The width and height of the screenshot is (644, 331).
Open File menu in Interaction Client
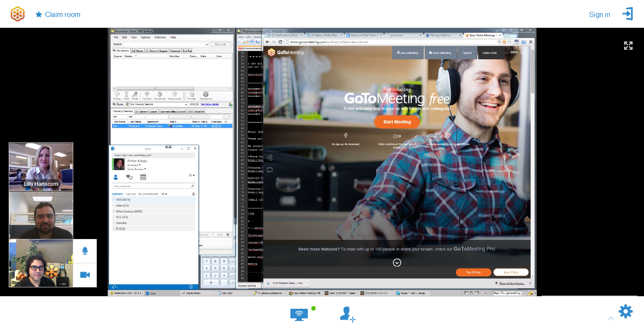(x=116, y=38)
